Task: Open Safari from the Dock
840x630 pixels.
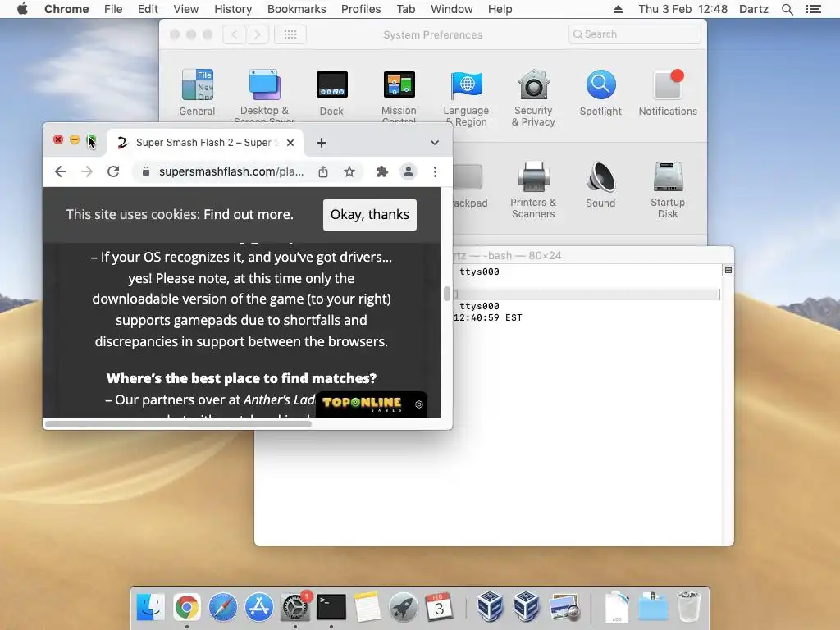Action: click(223, 607)
